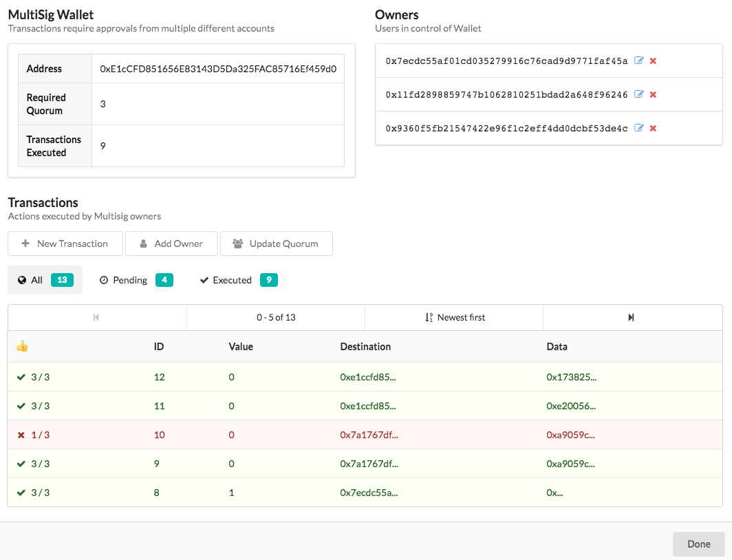Click the Add Owner button

(171, 244)
